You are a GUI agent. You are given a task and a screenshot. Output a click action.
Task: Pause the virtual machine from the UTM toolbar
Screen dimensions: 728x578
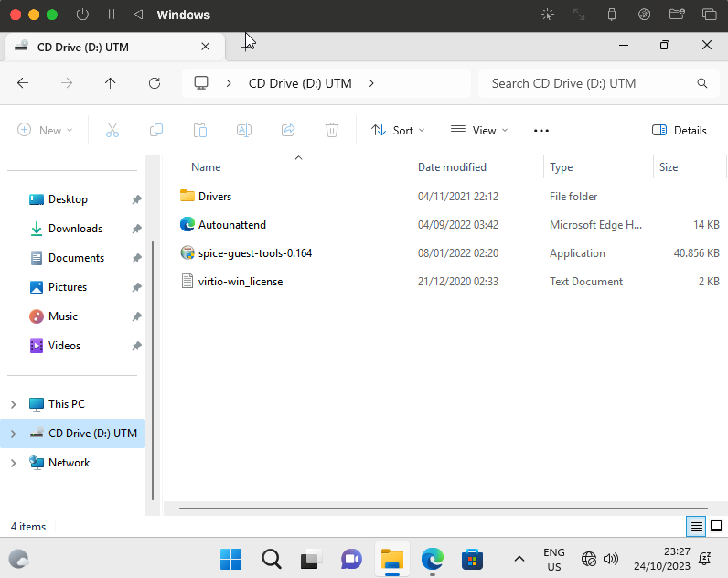click(x=111, y=15)
